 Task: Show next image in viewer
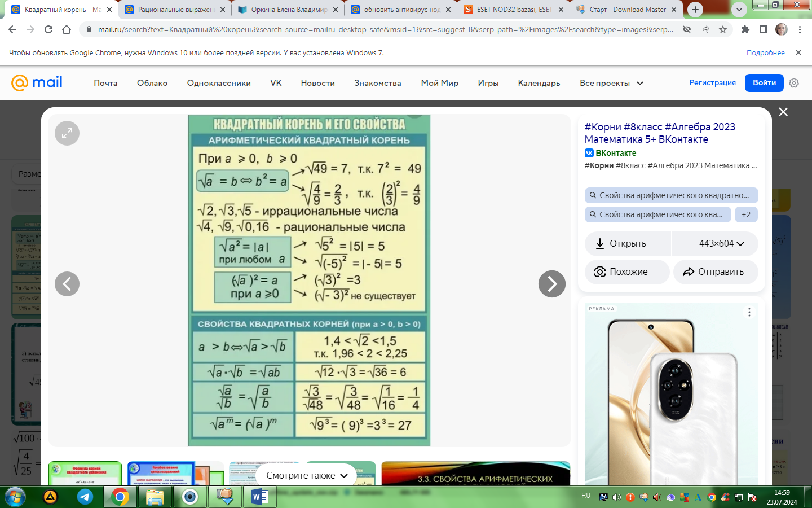click(552, 284)
